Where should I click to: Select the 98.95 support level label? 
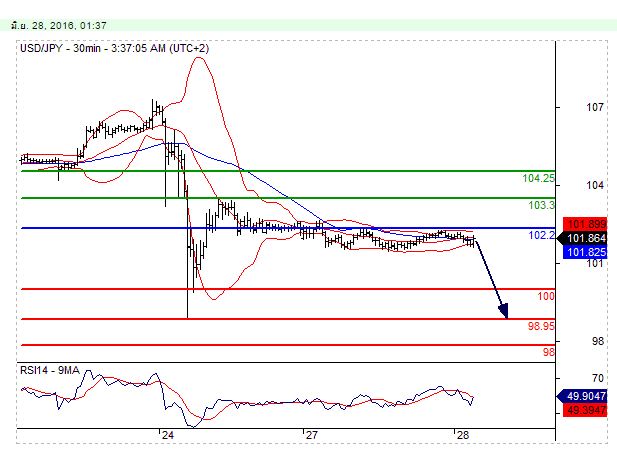541,326
